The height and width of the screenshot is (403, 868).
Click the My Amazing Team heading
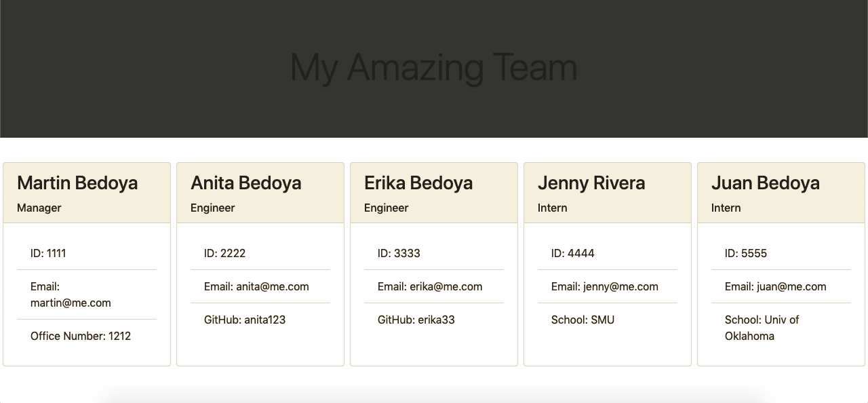pyautogui.click(x=433, y=68)
